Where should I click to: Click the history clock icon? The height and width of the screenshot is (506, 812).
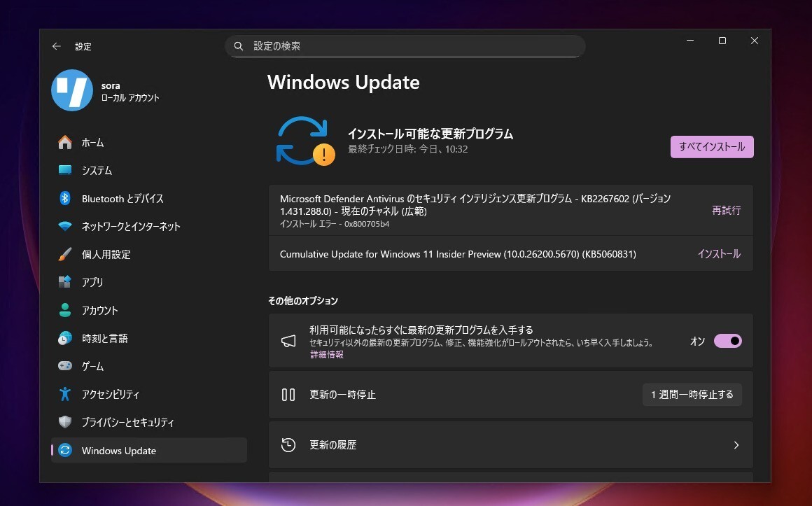point(288,445)
